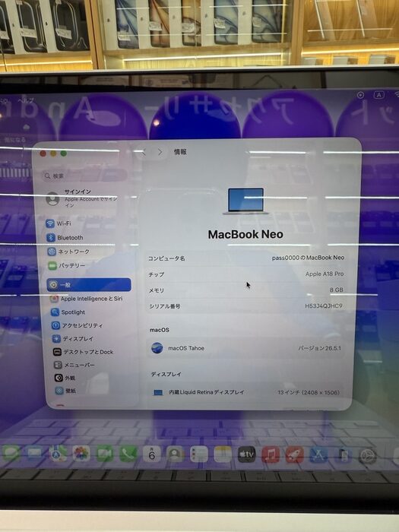Select デスクトップとDock in sidebar

click(x=83, y=352)
